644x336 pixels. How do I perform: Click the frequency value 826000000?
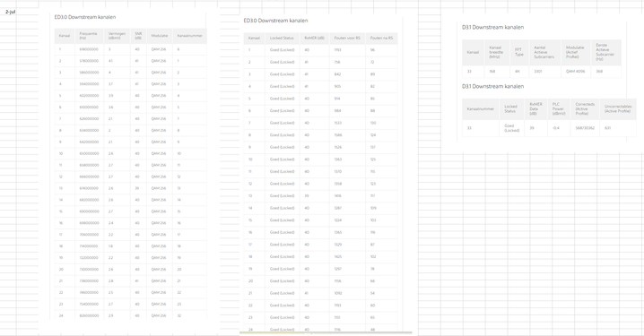click(x=89, y=315)
